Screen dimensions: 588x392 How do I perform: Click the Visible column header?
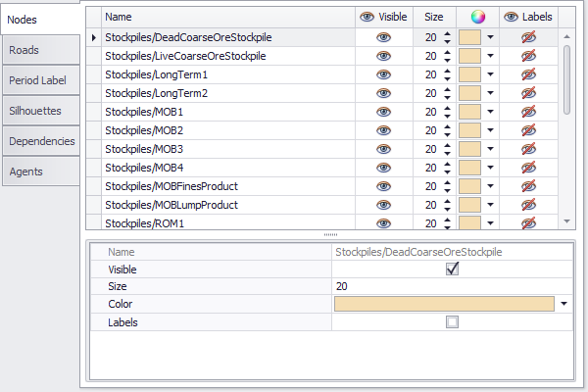coord(384,17)
